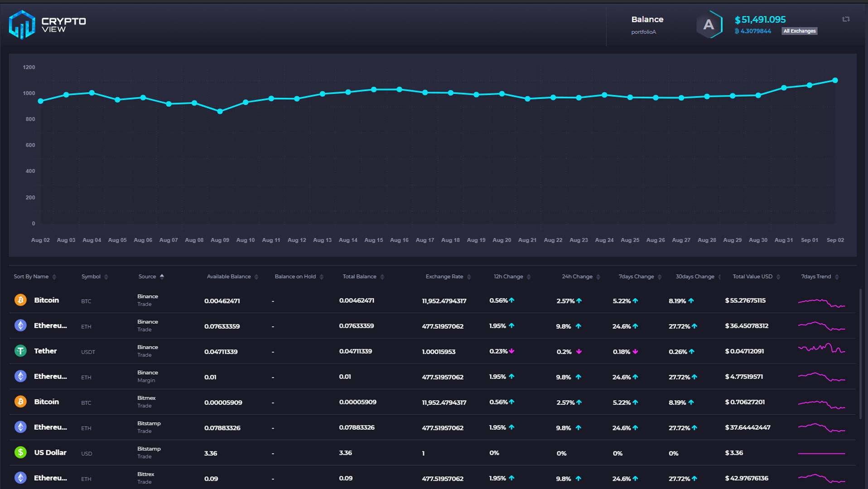Click the US Dollar currency icon
Viewport: 868px width, 489px height.
coord(20,452)
